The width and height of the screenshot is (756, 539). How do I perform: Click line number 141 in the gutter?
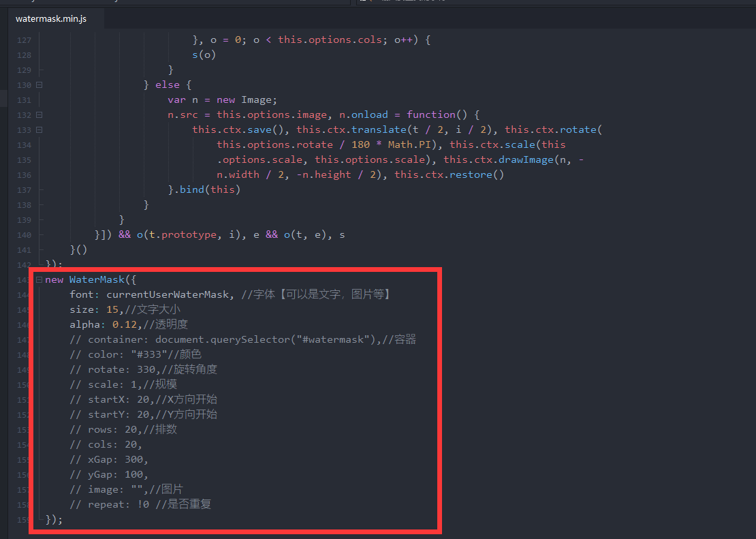pos(24,250)
